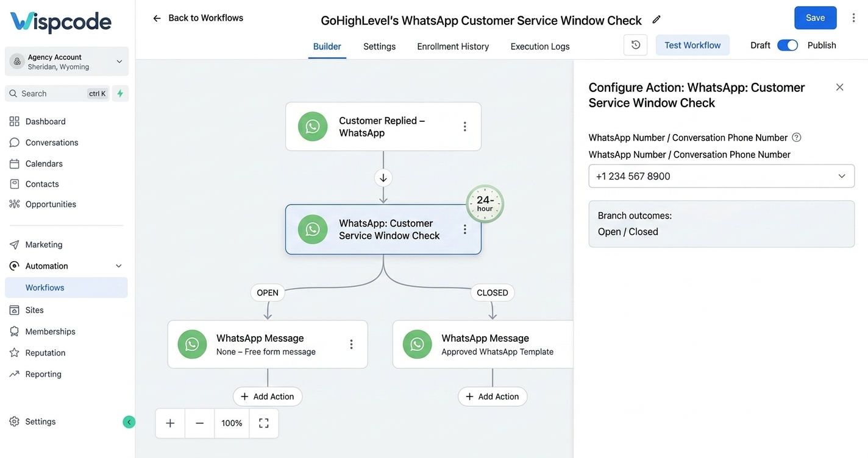
Task: Click the Sites sidebar icon
Action: (x=15, y=310)
